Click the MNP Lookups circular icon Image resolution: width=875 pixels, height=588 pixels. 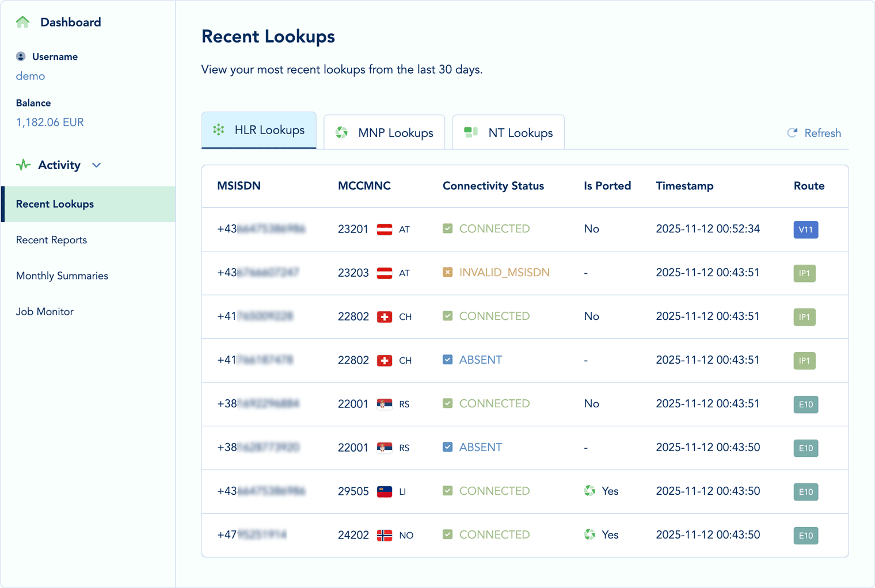pyautogui.click(x=341, y=132)
